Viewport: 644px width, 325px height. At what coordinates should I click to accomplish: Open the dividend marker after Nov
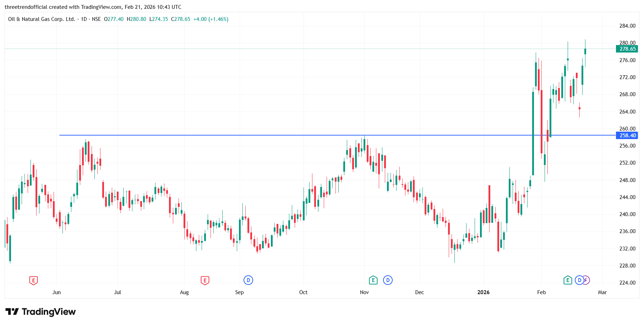(x=388, y=280)
